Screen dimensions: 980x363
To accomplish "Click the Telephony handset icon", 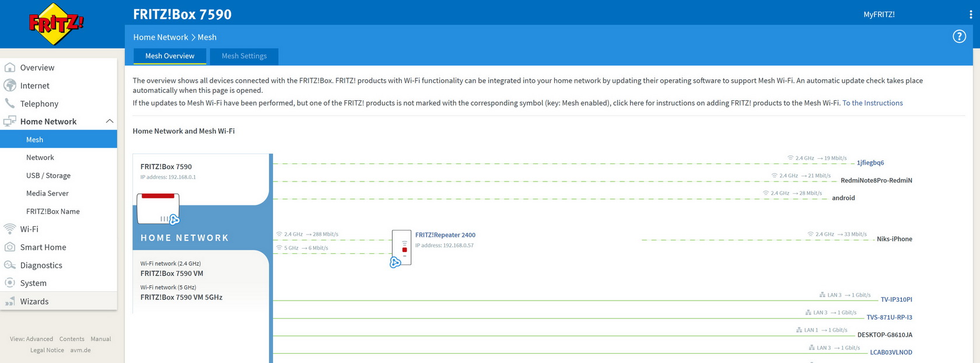I will point(10,103).
